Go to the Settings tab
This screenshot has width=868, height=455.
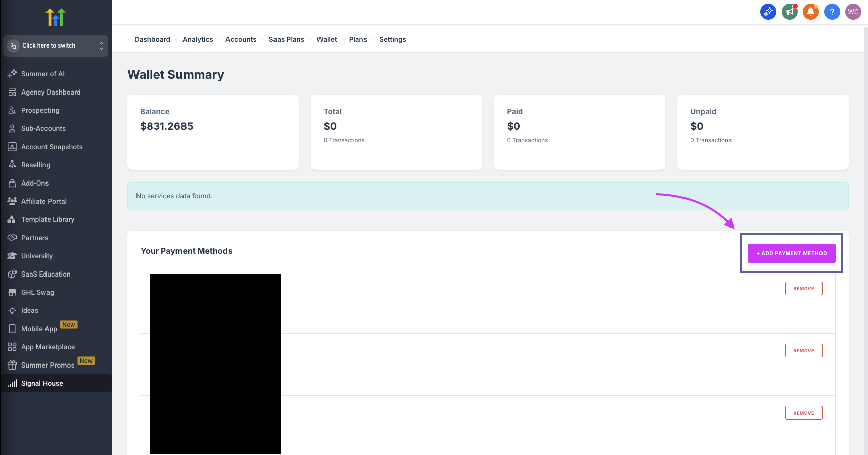393,39
